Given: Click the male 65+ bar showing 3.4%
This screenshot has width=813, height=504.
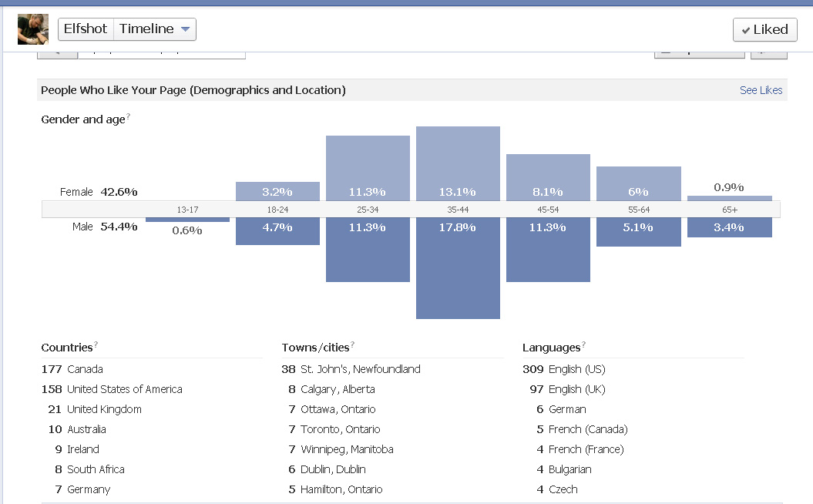Looking at the screenshot, I should (729, 227).
